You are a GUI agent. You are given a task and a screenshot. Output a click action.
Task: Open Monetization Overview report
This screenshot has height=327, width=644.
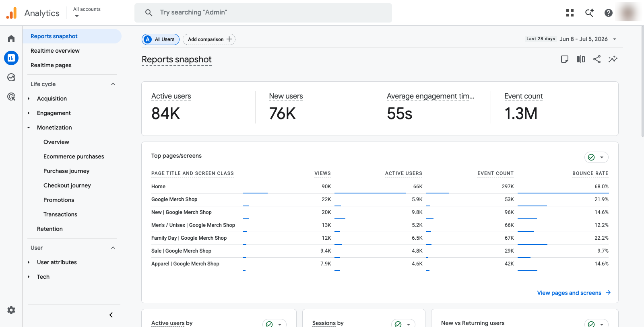pos(56,142)
